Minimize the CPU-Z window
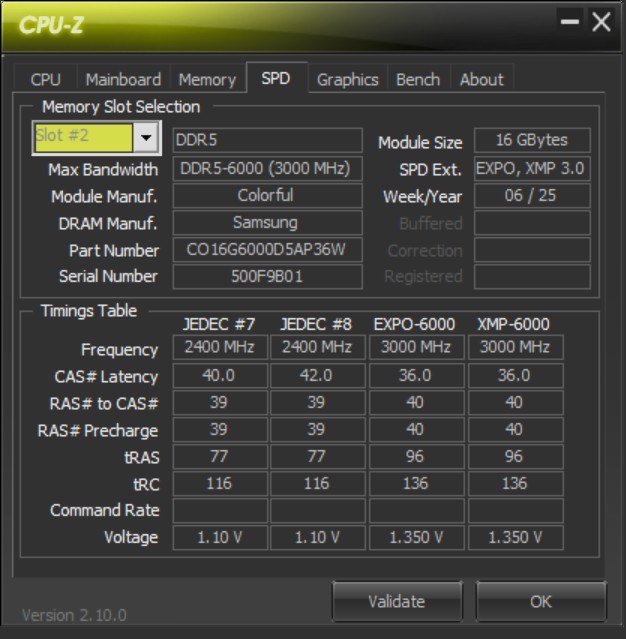Screen dimensions: 626x639 coord(570,22)
